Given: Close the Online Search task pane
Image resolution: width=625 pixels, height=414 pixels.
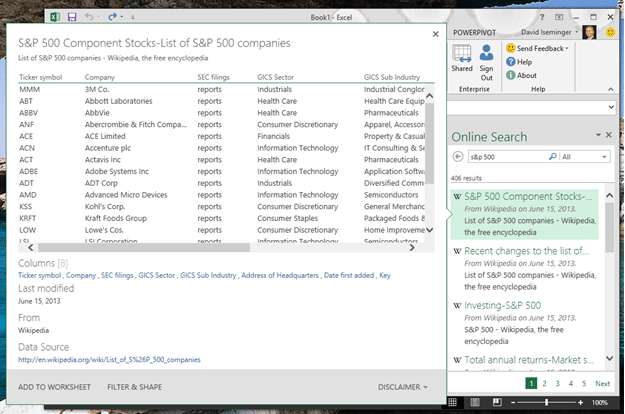Looking at the screenshot, I should pos(609,135).
